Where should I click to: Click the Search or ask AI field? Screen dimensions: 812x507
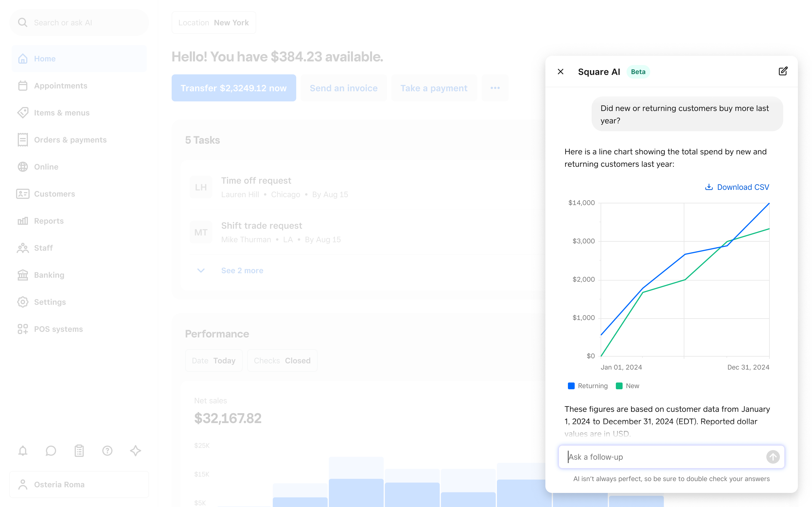pyautogui.click(x=79, y=23)
